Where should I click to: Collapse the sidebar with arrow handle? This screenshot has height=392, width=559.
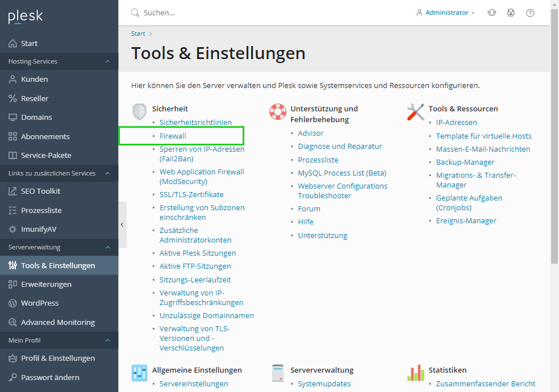click(x=122, y=224)
